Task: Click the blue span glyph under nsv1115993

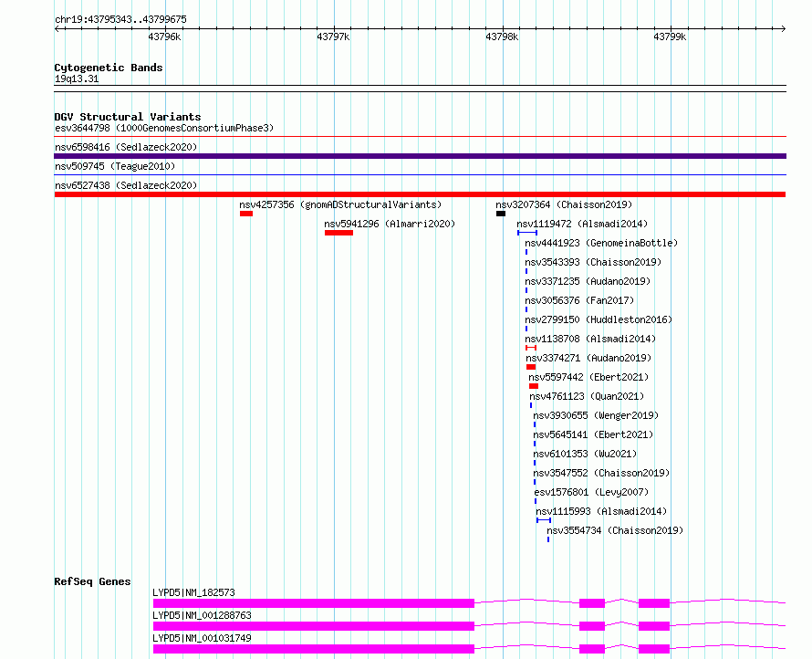Action: [544, 520]
